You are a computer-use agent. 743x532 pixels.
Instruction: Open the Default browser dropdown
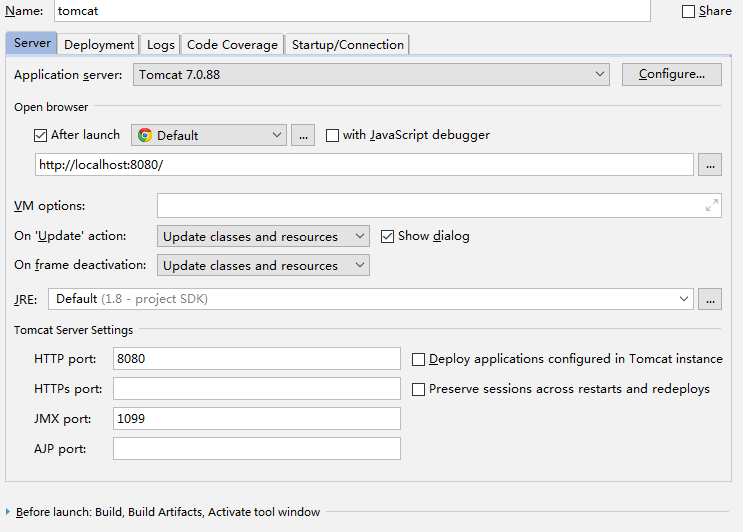(208, 135)
